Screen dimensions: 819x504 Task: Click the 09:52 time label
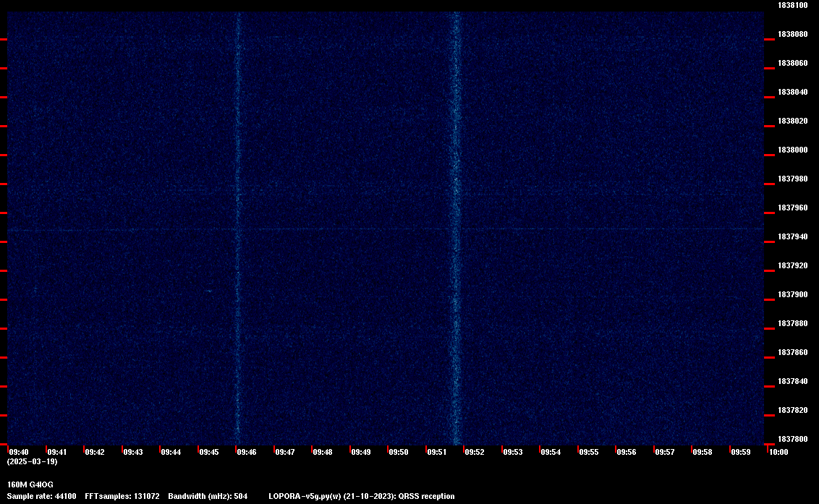click(x=475, y=452)
